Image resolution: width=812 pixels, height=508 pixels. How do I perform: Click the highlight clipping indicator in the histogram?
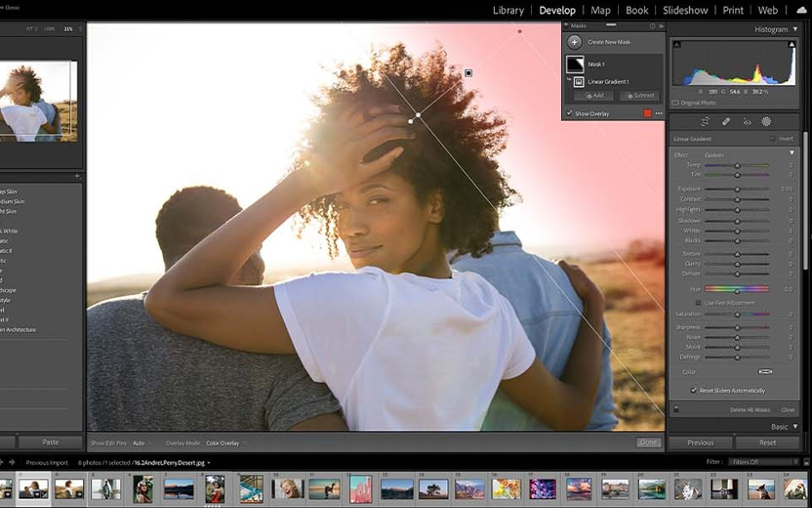coord(793,45)
